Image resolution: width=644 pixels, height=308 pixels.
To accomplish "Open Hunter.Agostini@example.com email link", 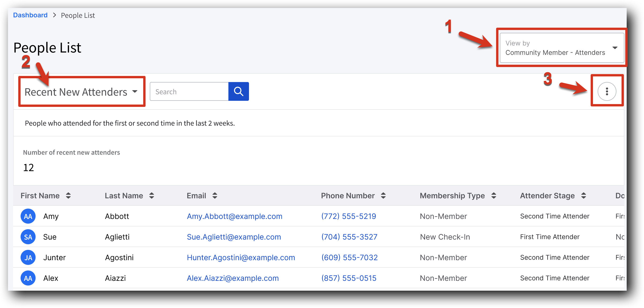I will 241,257.
